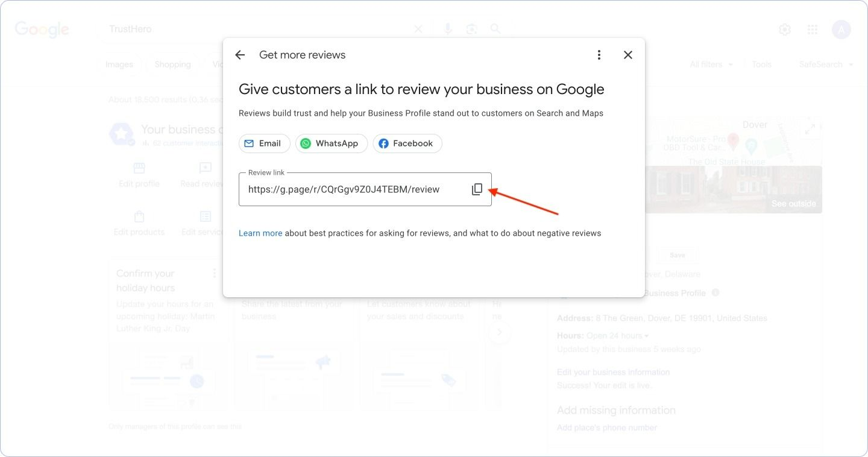868x457 pixels.
Task: Go back using the dialog's back arrow
Action: tap(240, 55)
